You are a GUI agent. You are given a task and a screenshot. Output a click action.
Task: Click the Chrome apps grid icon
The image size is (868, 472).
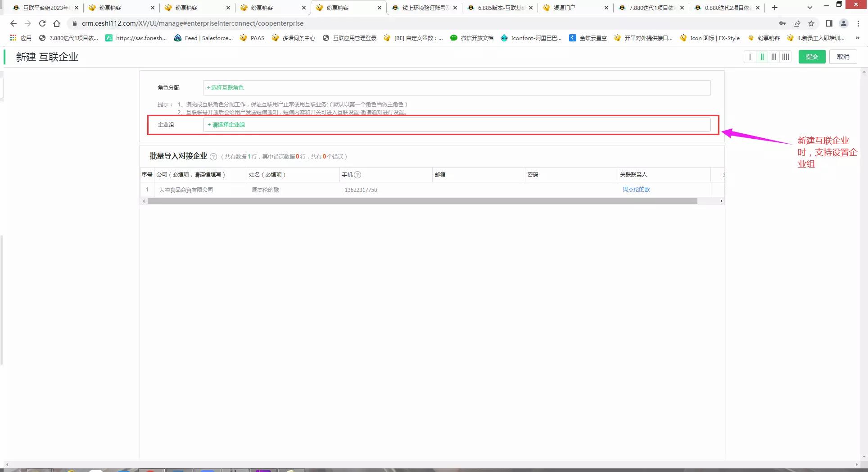[13, 38]
